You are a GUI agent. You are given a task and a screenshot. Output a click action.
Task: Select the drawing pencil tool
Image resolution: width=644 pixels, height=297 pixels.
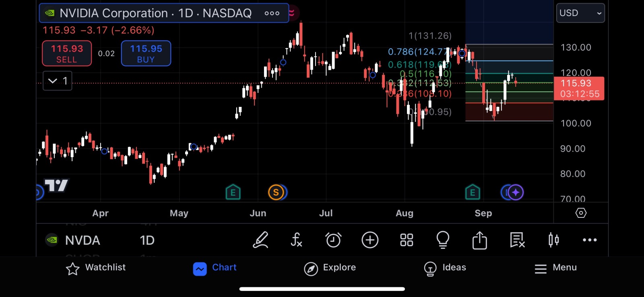pyautogui.click(x=260, y=240)
